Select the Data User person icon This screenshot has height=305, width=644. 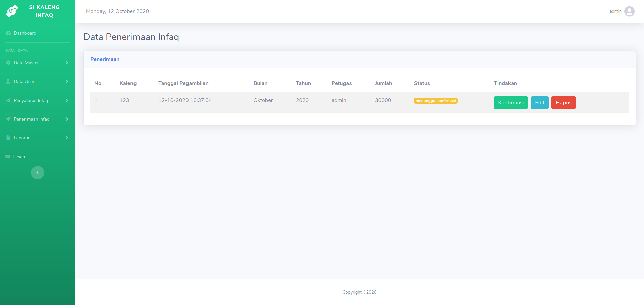click(8, 81)
